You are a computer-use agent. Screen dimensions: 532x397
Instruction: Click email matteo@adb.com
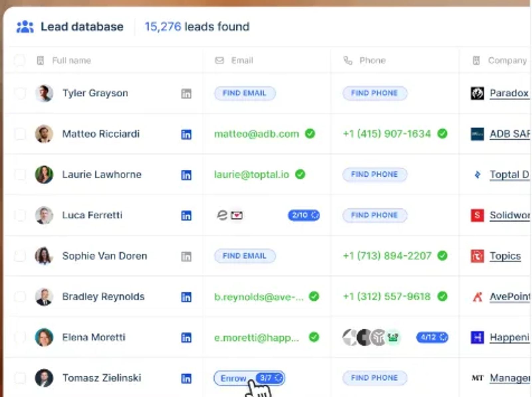tap(256, 134)
